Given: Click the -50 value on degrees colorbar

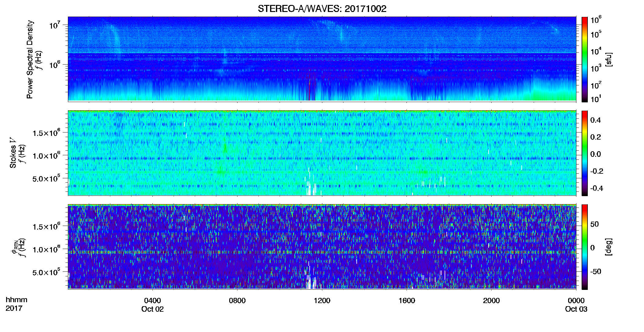Looking at the screenshot, I should point(596,272).
